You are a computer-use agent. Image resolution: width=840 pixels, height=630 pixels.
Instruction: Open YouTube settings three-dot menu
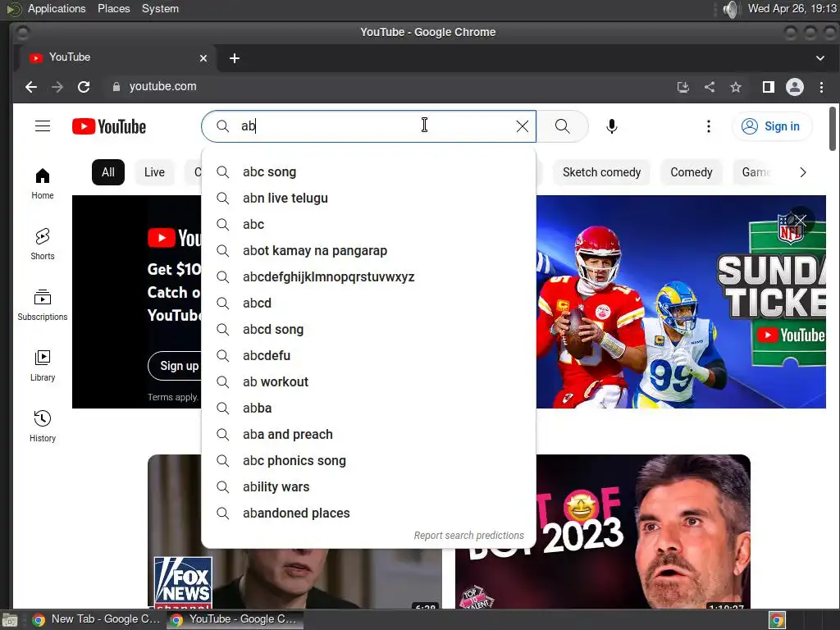[708, 126]
